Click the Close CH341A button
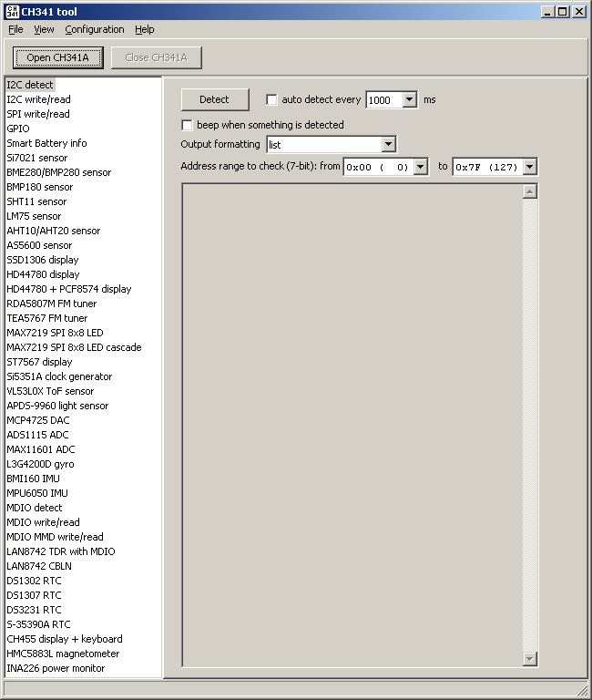592x700 pixels. 156,57
